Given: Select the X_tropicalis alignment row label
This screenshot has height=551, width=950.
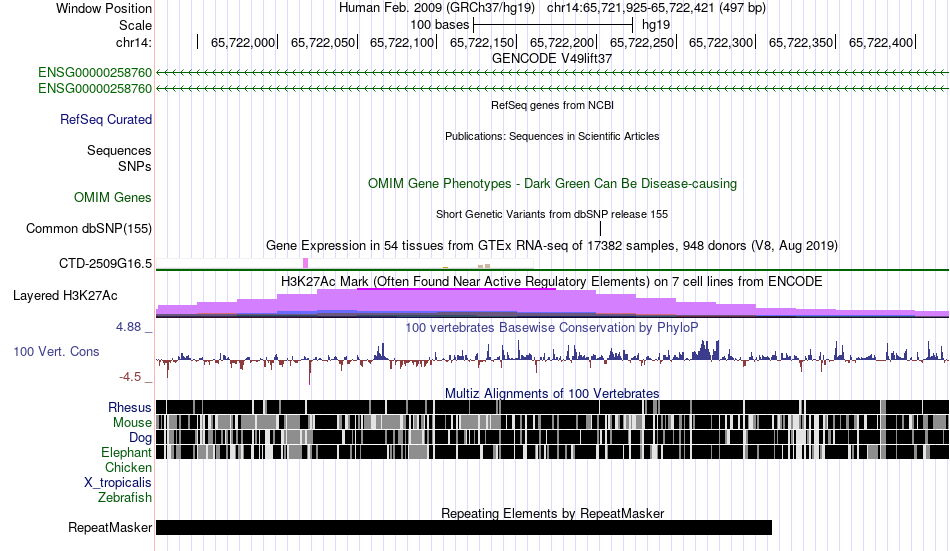Looking at the screenshot, I should tap(118, 483).
